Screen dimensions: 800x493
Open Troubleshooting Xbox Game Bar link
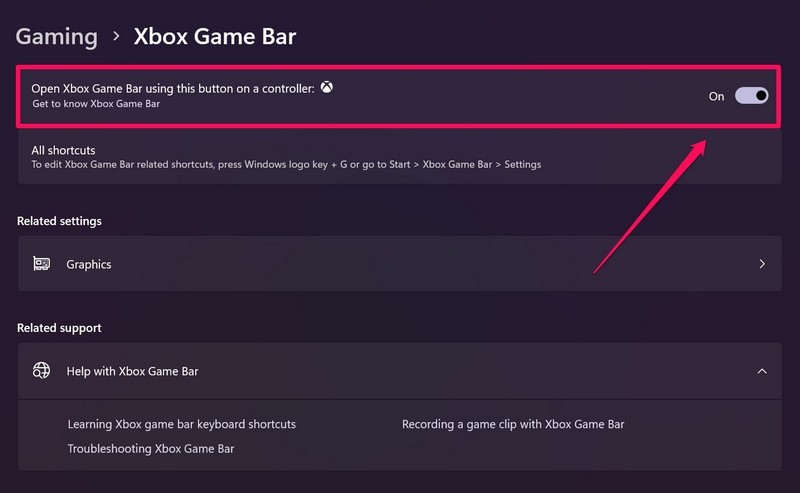151,449
